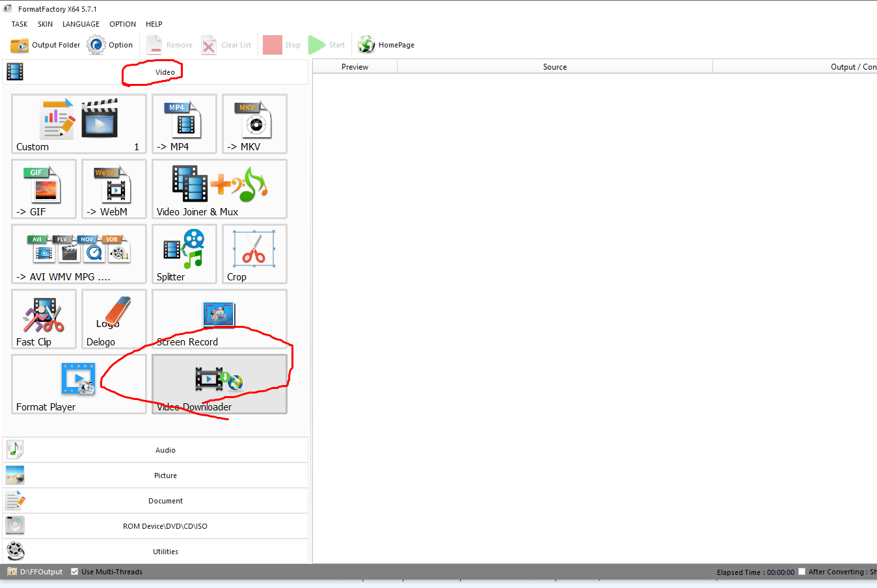Select the -> GIF conversion tile
The width and height of the screenshot is (877, 588).
(44, 189)
